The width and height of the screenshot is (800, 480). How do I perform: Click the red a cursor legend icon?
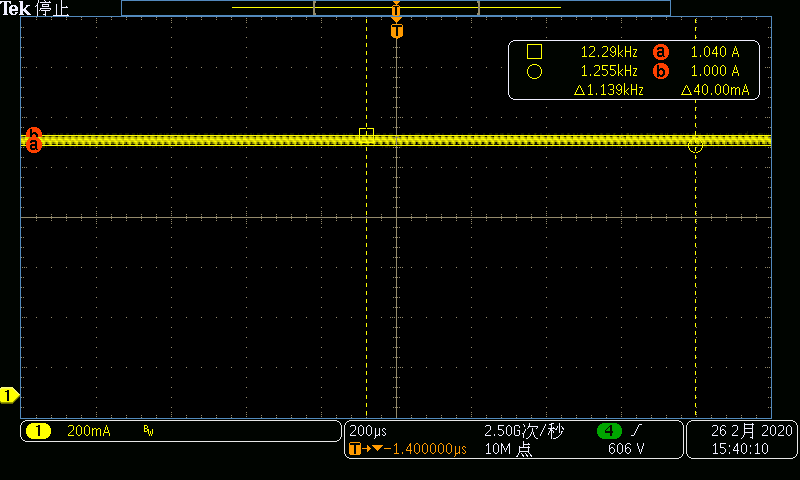[x=661, y=52]
